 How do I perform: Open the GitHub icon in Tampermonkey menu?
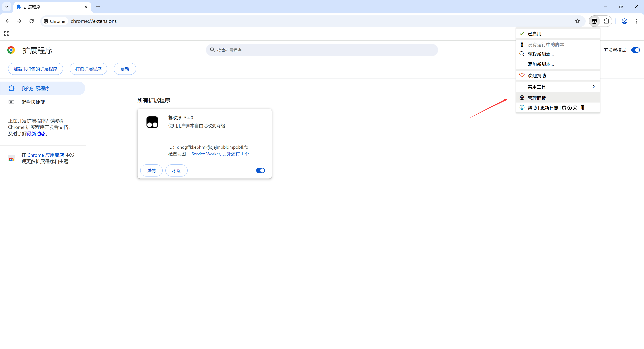pyautogui.click(x=564, y=108)
